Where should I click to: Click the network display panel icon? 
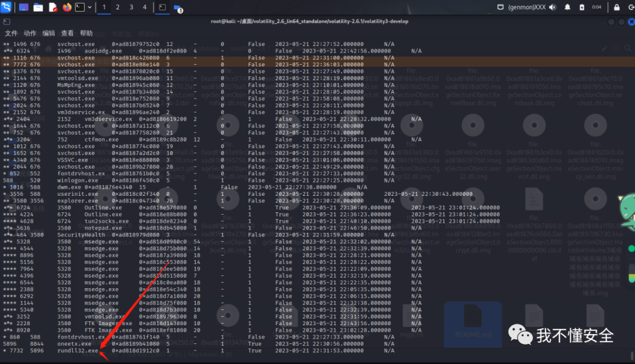(x=500, y=7)
